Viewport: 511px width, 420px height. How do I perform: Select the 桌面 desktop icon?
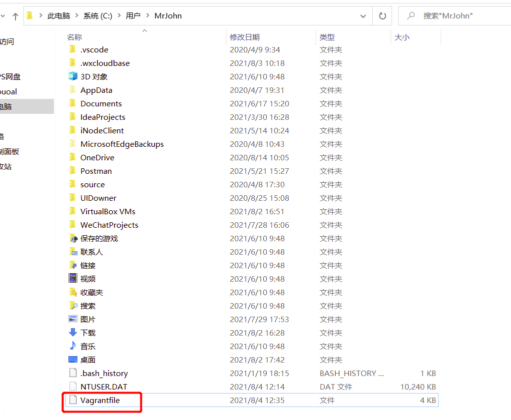(x=73, y=360)
